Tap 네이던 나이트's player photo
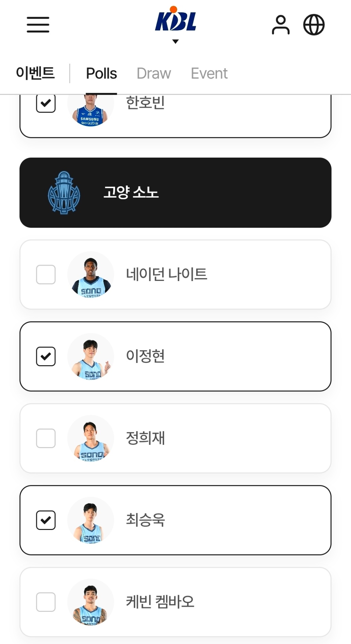 [x=91, y=275]
